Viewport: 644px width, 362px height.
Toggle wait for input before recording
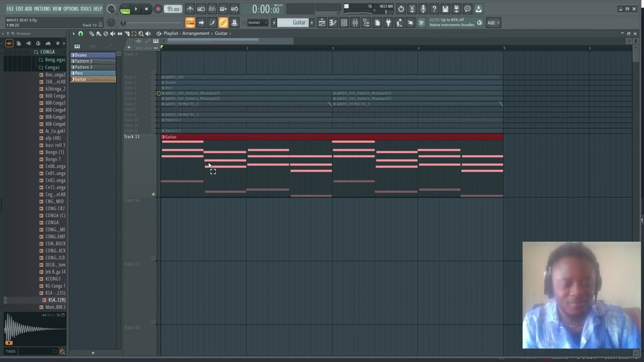click(201, 9)
